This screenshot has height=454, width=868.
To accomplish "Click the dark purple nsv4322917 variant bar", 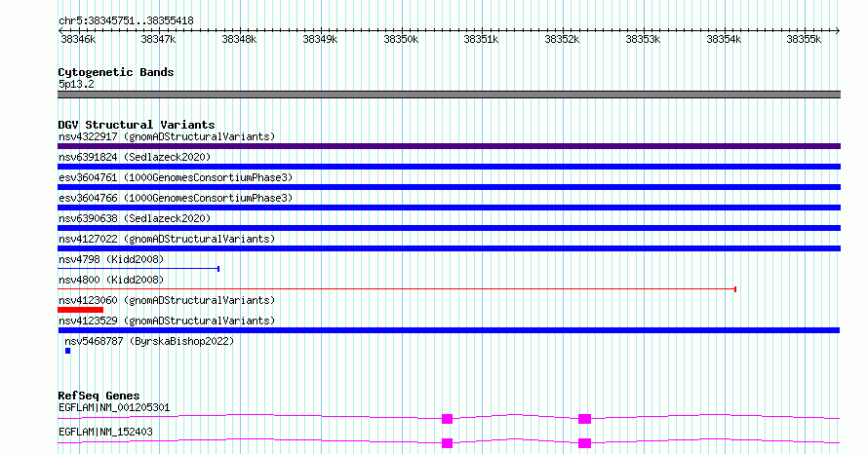I will (449, 146).
